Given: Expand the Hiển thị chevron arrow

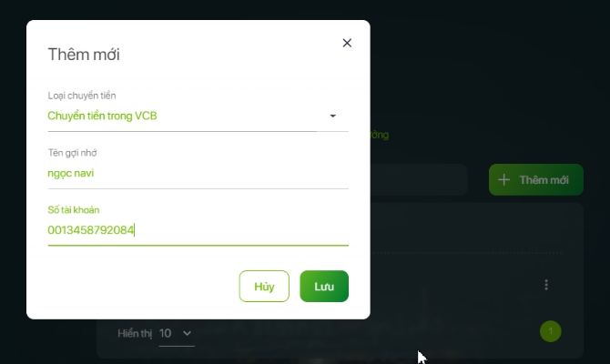Looking at the screenshot, I should coord(188,333).
